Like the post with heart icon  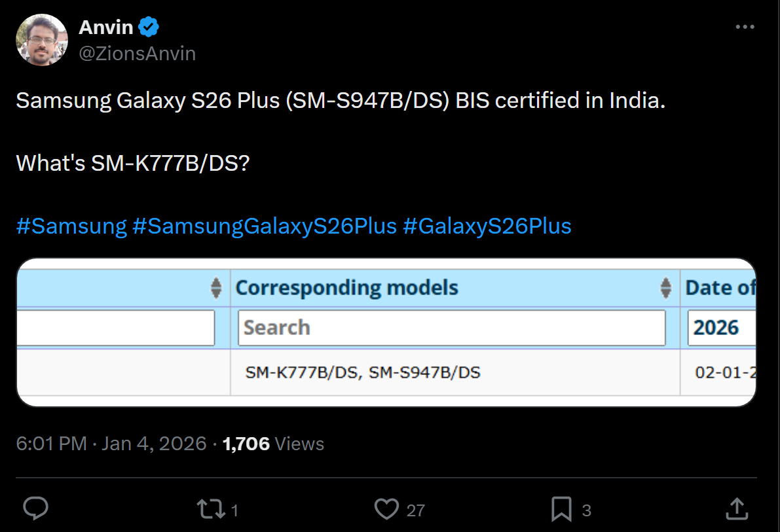pos(386,509)
